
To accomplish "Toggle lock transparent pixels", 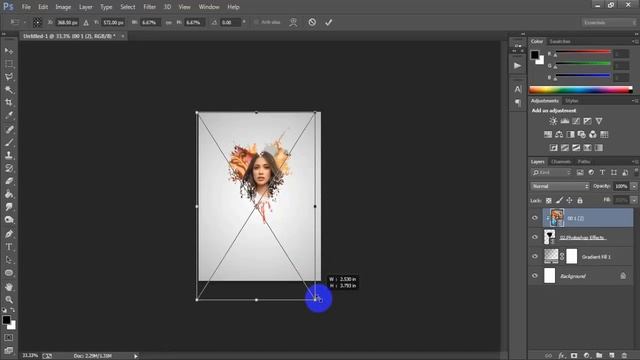I will pyautogui.click(x=549, y=200).
